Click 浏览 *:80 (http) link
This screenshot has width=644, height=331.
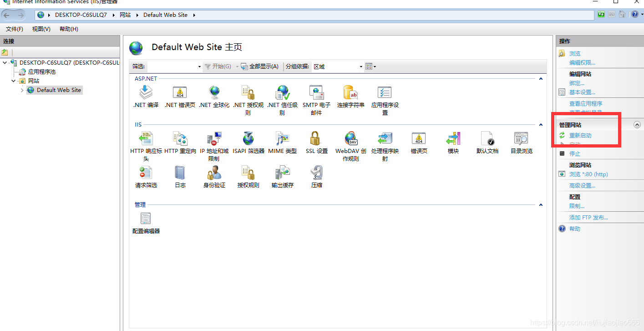pyautogui.click(x=588, y=174)
